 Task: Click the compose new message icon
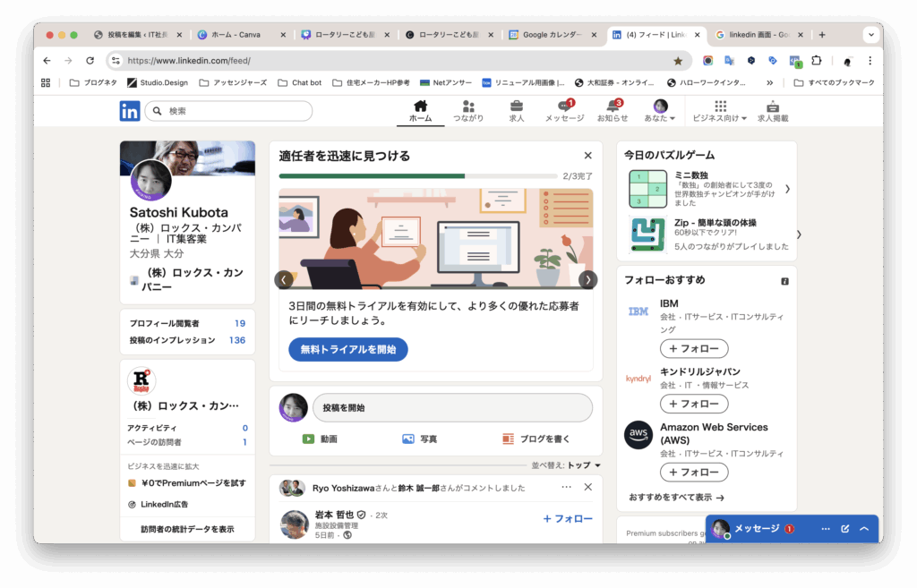844,529
